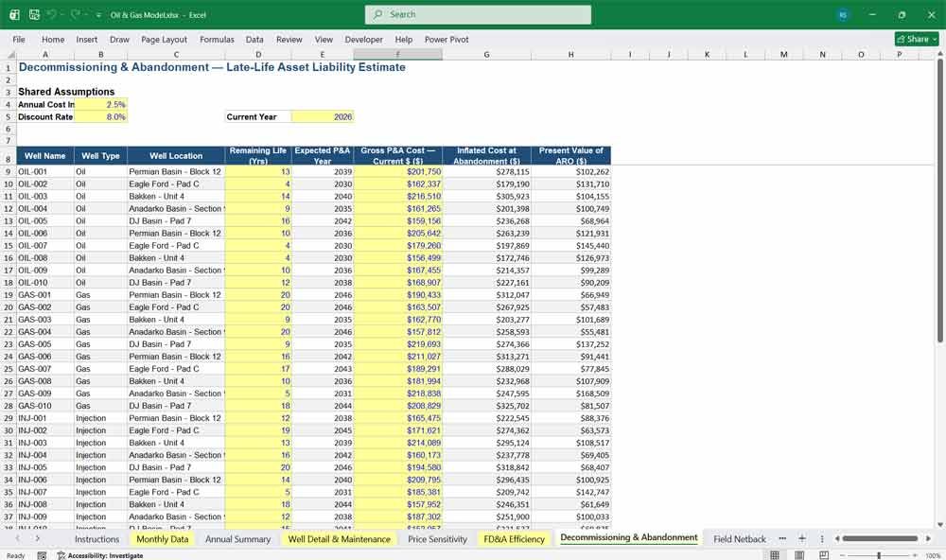
Task: Switch to the Home ribbon tab
Action: (x=53, y=39)
